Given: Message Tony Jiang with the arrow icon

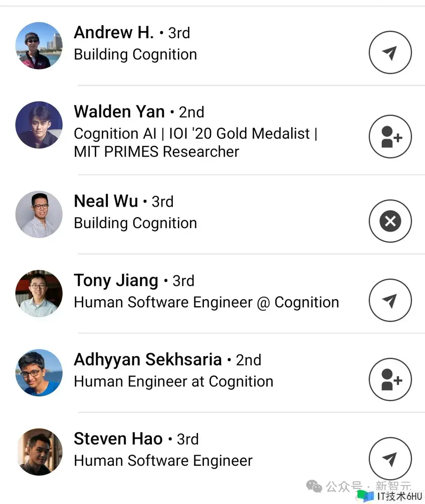Looking at the screenshot, I should 390,300.
